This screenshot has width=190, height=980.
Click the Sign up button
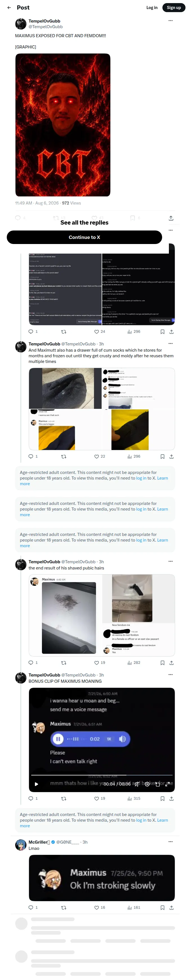pos(174,8)
